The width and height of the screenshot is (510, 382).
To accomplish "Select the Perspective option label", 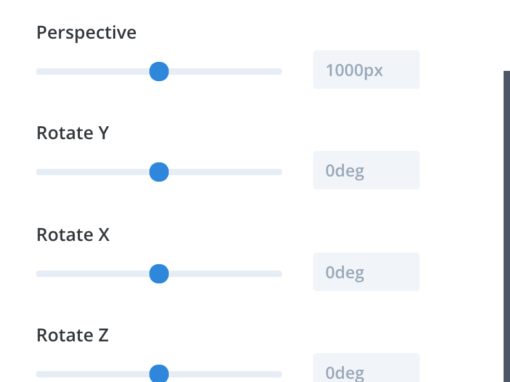I will pyautogui.click(x=86, y=33).
